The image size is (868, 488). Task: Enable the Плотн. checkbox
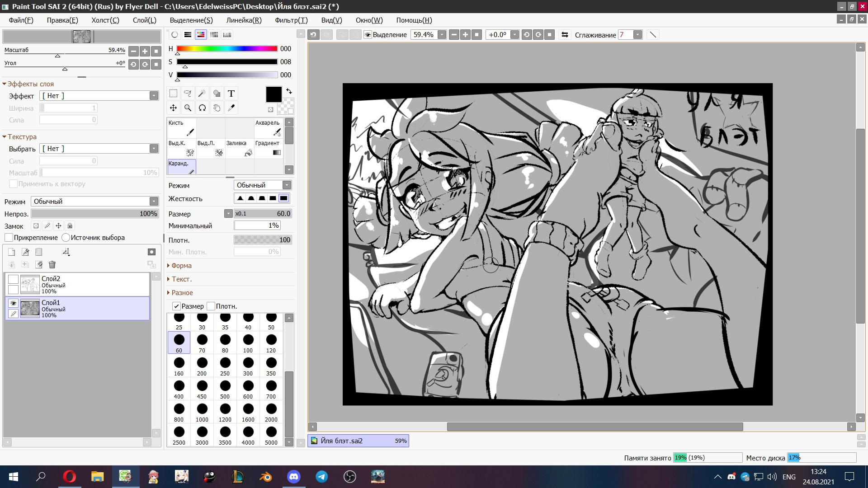click(x=211, y=306)
